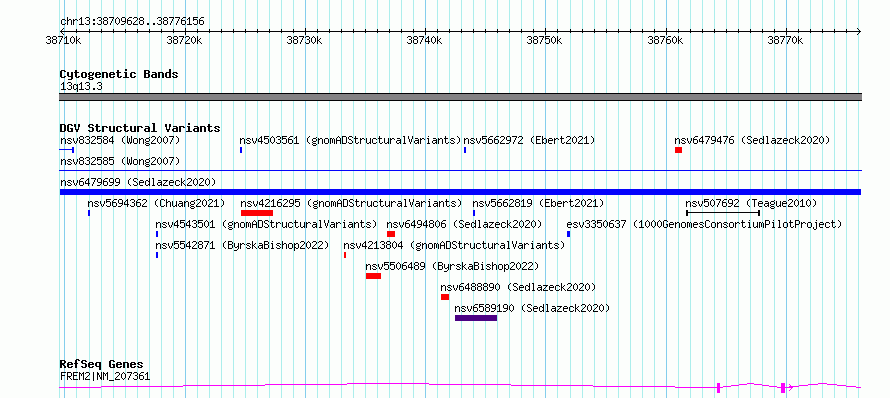Screen dimensions: 890x398
Task: Click nsv5506489 (ByrskaBishop2022) label
Action: 452,266
